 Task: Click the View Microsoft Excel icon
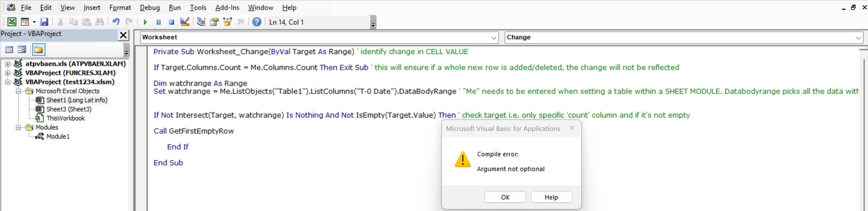point(12,22)
